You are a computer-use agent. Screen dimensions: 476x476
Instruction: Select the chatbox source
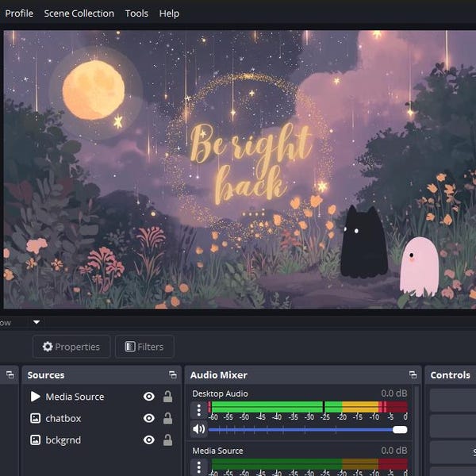tap(102, 418)
